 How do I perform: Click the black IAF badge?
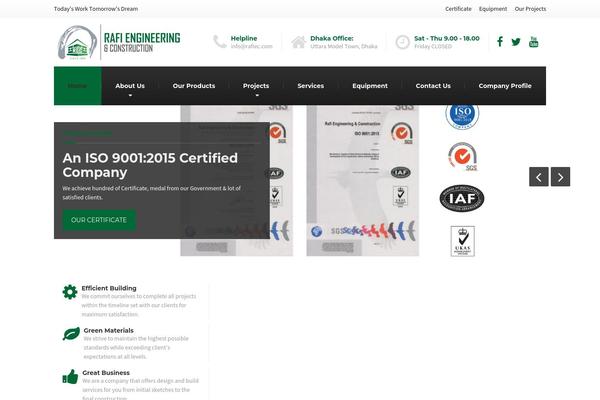[x=462, y=198]
